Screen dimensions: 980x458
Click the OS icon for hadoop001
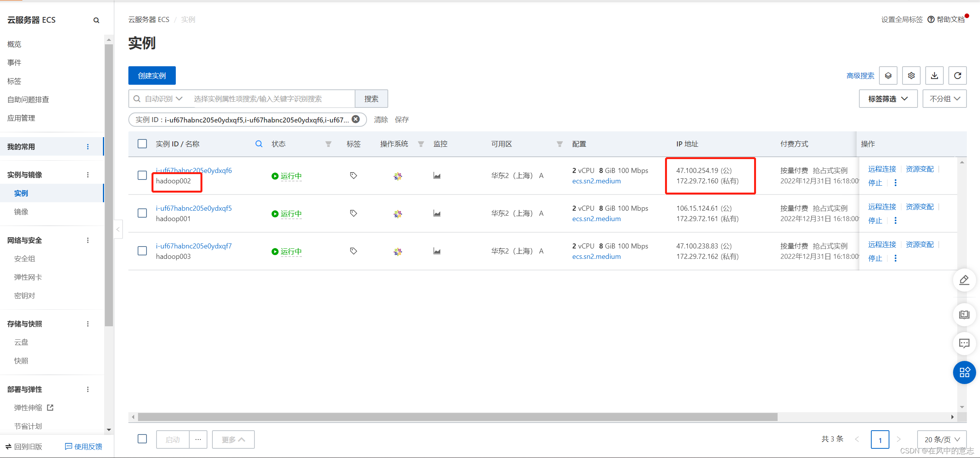point(398,214)
